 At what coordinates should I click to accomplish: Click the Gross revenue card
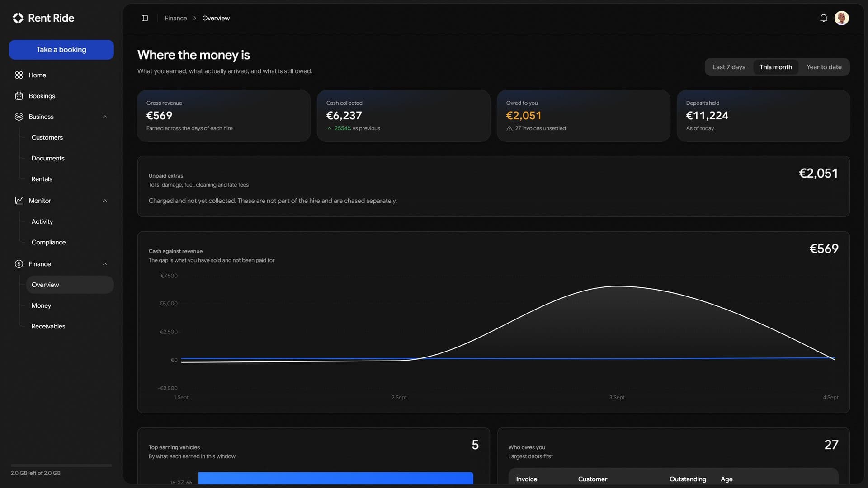[x=224, y=116]
